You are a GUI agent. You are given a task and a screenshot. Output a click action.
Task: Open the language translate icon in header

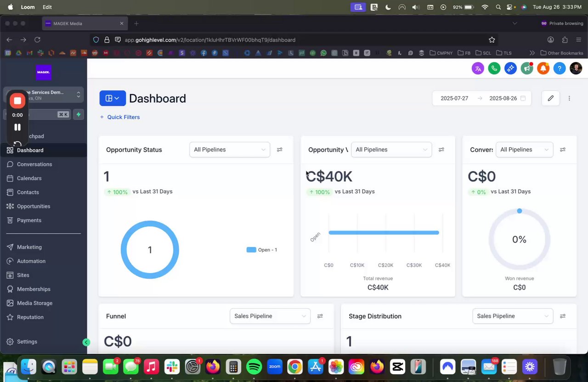pos(478,68)
